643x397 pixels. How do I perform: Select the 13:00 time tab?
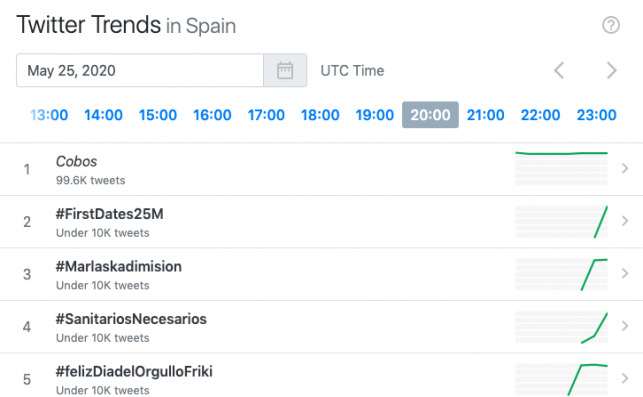(x=49, y=115)
